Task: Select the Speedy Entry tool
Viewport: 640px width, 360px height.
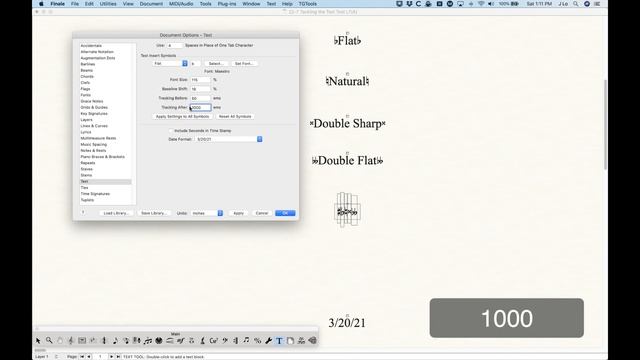Action: click(126, 340)
